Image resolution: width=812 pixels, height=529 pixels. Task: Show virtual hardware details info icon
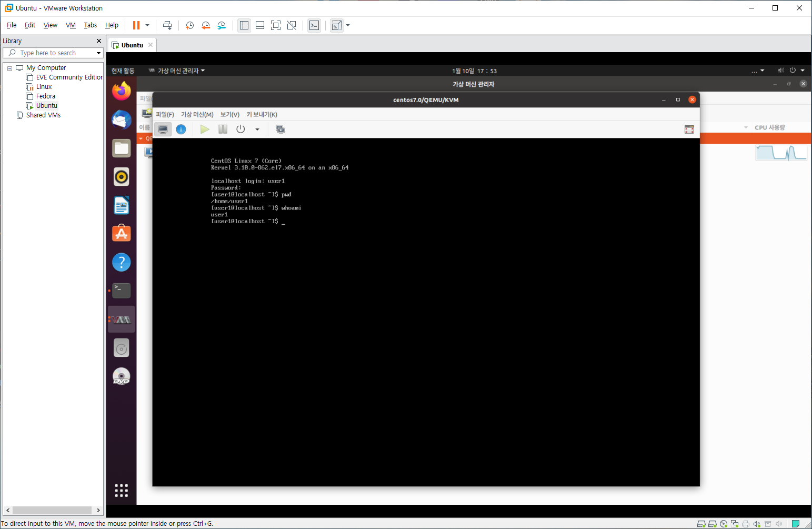pos(181,129)
